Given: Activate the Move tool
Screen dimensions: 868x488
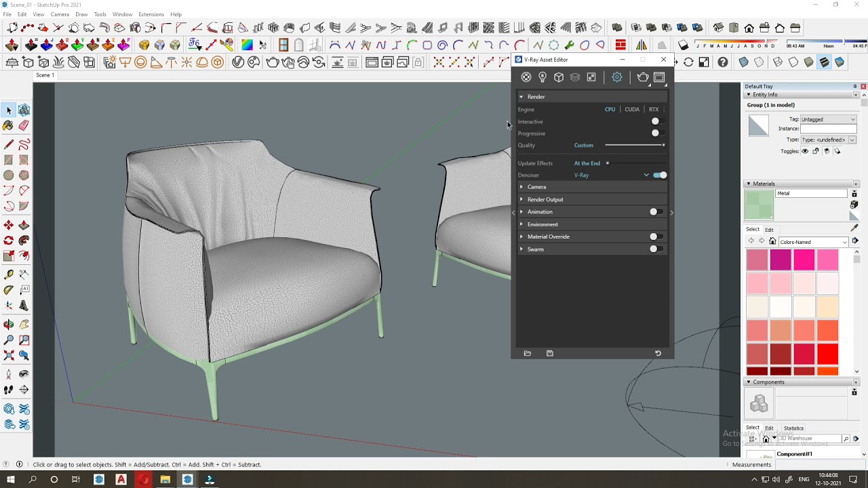Looking at the screenshot, I should click(x=9, y=225).
